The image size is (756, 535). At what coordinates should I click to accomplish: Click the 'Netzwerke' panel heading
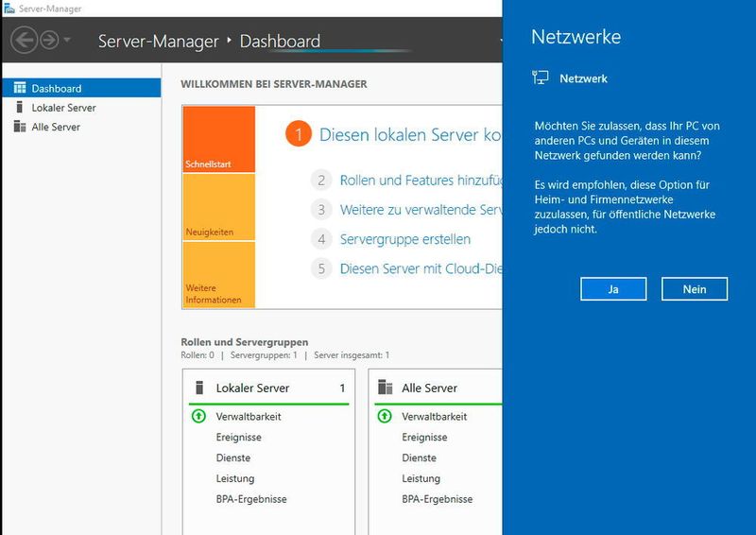(x=576, y=37)
